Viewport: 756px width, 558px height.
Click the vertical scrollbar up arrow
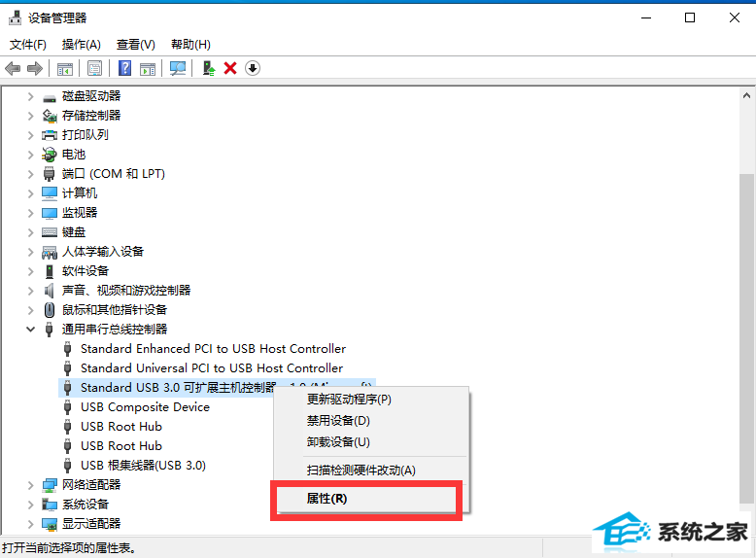(746, 95)
